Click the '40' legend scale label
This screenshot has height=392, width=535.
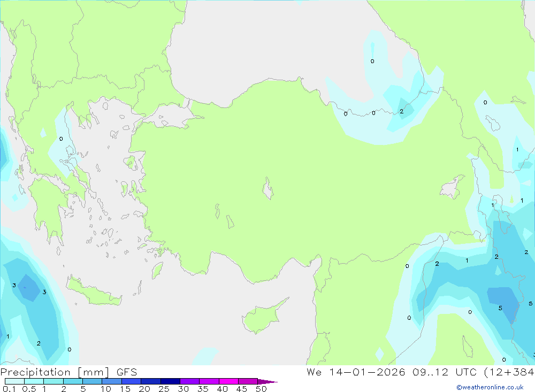[223, 389]
